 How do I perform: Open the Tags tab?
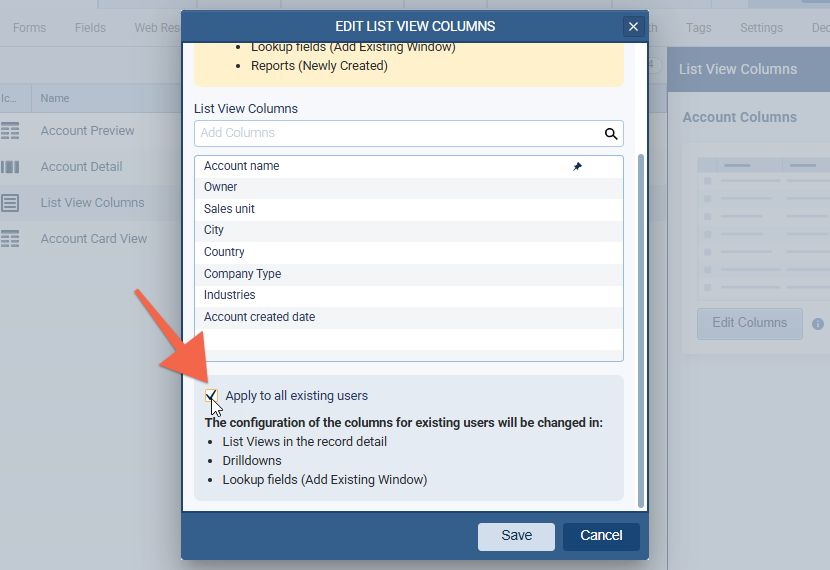click(x=699, y=28)
